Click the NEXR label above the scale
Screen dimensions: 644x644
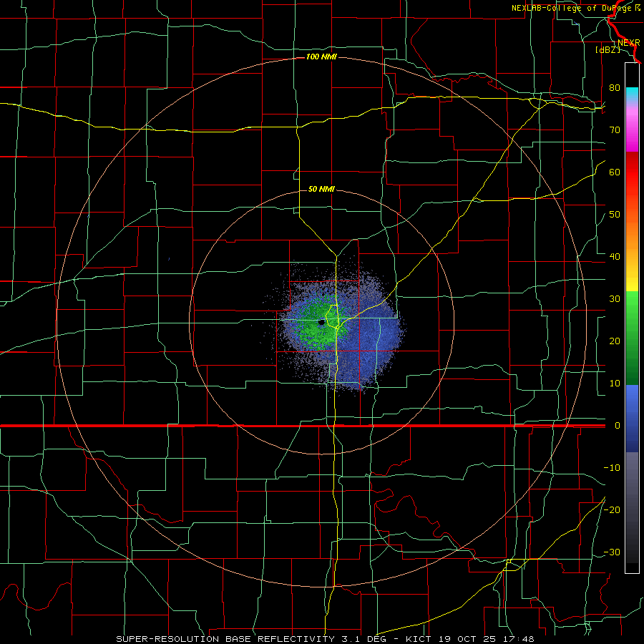(629, 43)
